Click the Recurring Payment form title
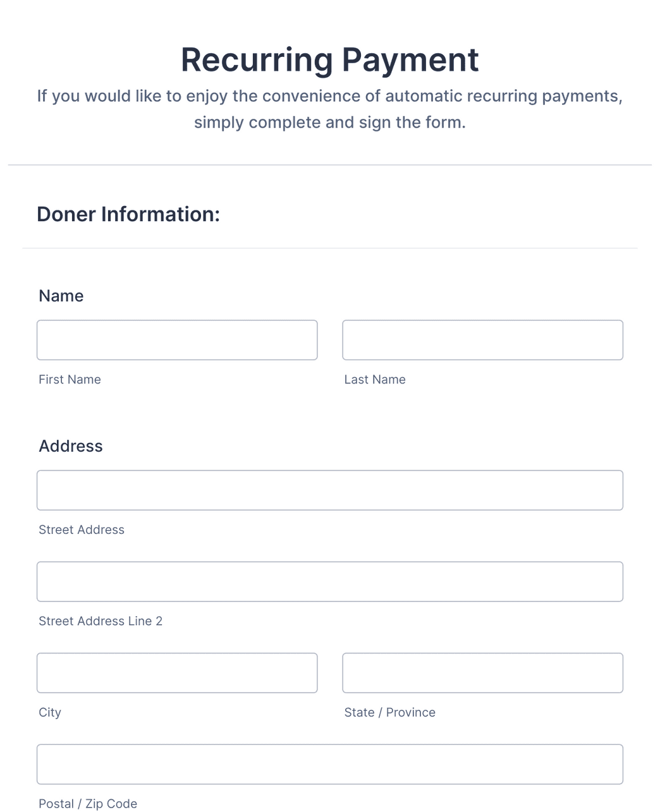 point(330,60)
